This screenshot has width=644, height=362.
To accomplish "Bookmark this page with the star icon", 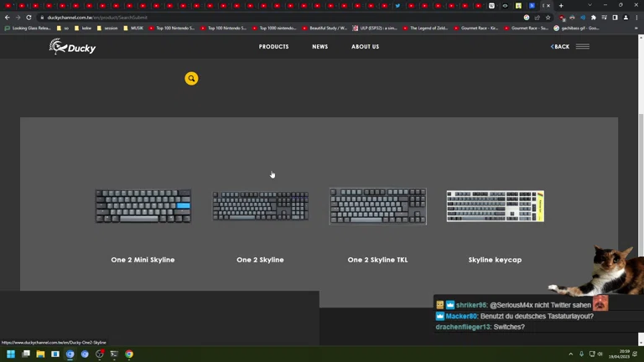I will point(548,17).
